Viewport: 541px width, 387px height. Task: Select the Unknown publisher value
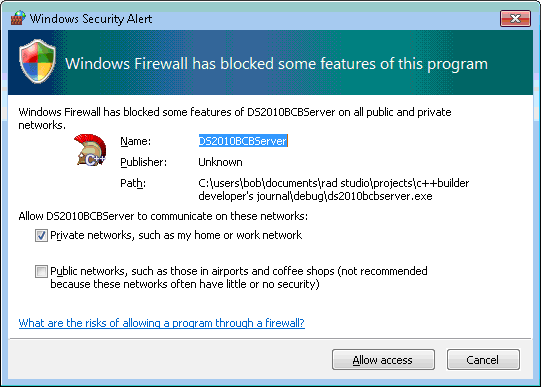pos(220,162)
